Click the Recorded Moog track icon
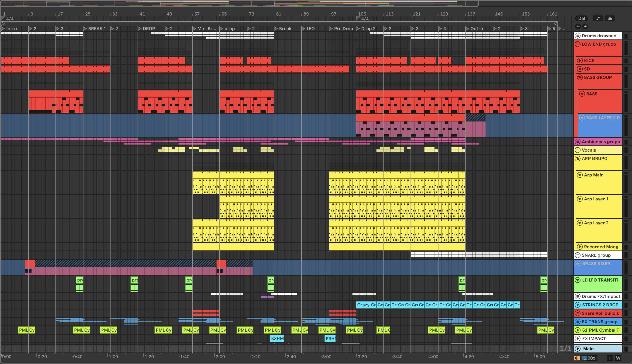632x364 pixels. pyautogui.click(x=580, y=247)
